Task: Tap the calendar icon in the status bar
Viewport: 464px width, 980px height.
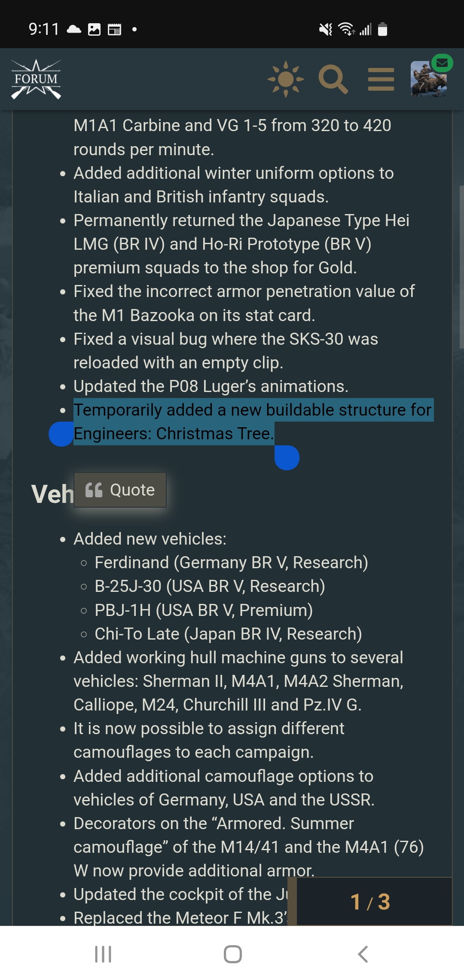Action: tap(114, 29)
